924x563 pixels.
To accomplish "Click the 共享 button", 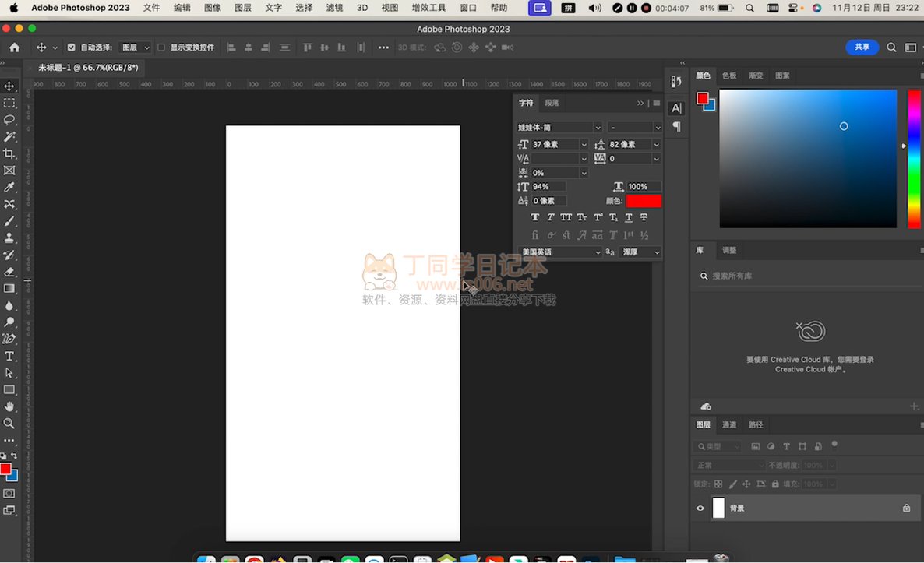I will point(862,48).
